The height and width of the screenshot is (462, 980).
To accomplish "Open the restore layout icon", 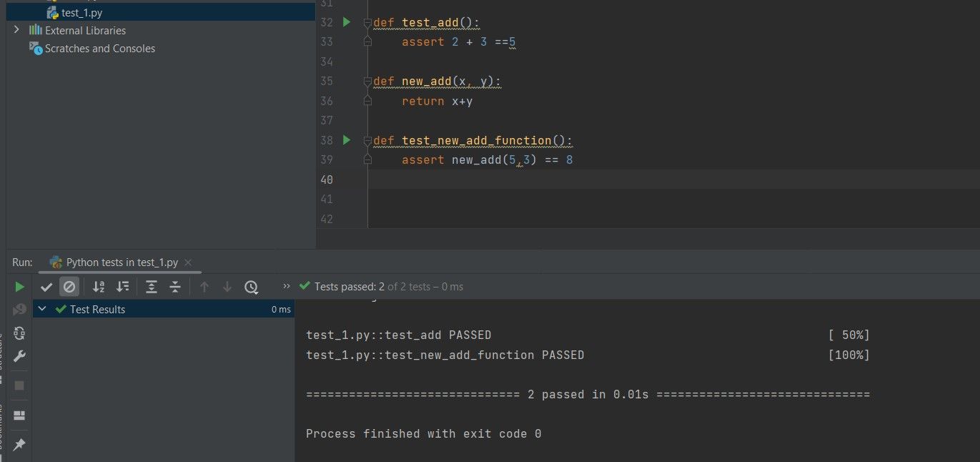I will [x=19, y=416].
